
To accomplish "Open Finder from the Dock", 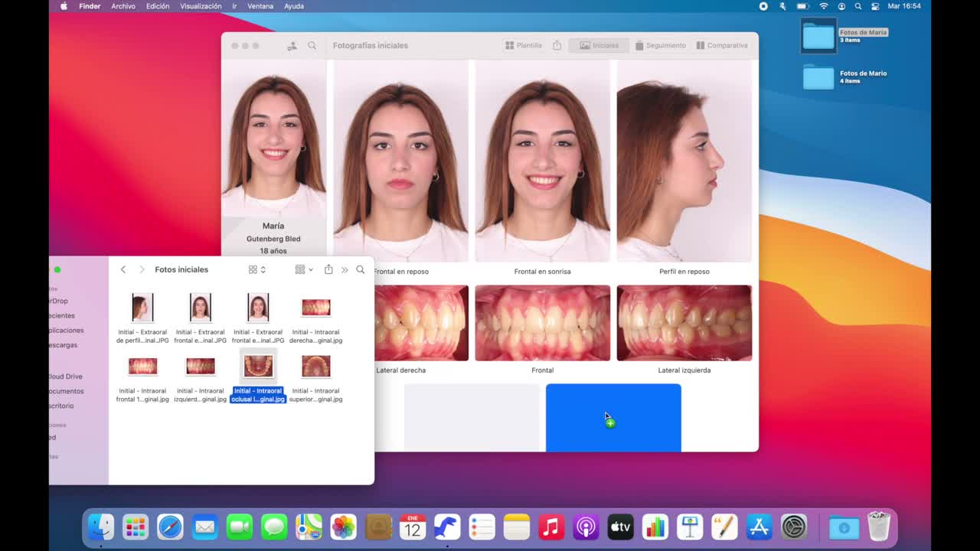I will (x=100, y=527).
